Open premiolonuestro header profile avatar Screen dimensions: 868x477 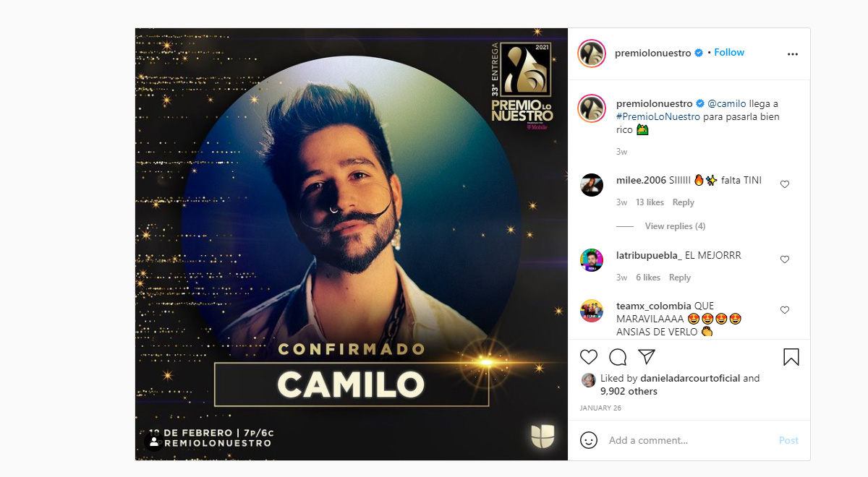coord(592,53)
